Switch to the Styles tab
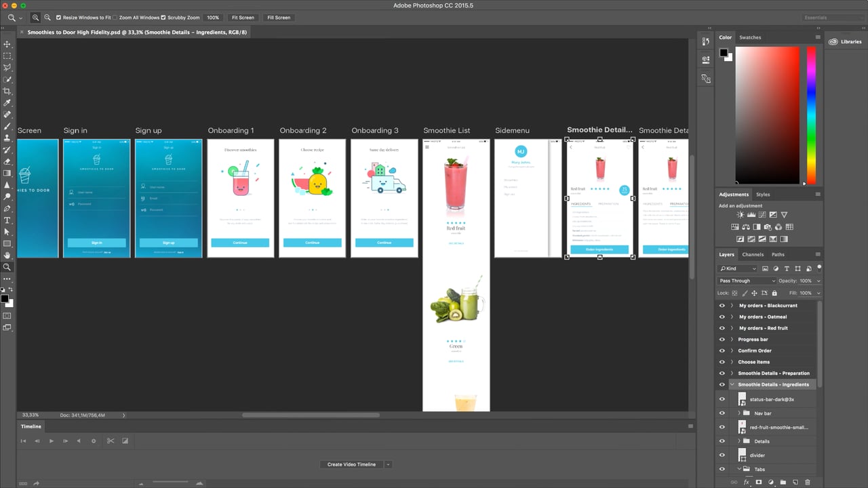Image resolution: width=868 pixels, height=488 pixels. point(763,195)
